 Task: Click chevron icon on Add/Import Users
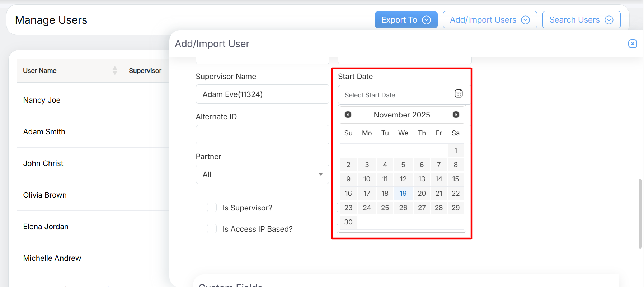coord(525,20)
